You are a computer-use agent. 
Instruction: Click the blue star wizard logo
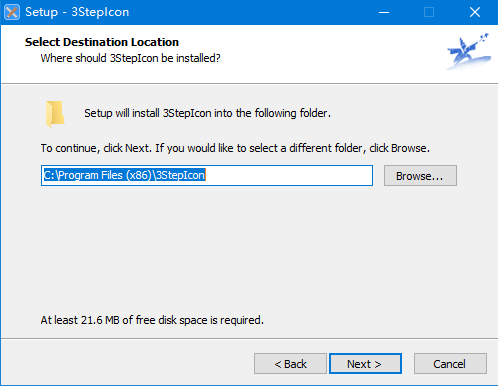tap(469, 51)
